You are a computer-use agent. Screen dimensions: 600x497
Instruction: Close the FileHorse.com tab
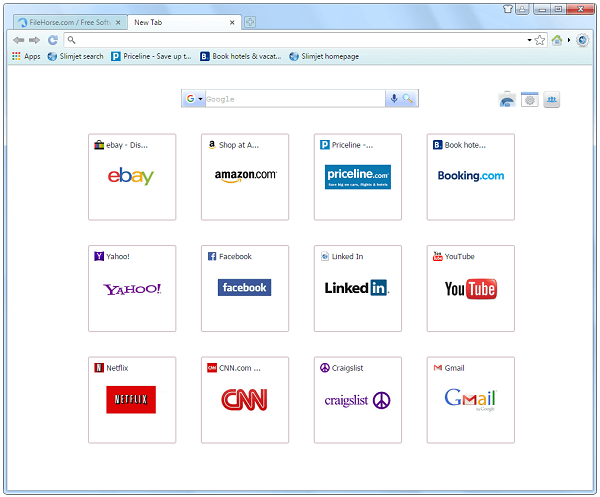pyautogui.click(x=118, y=23)
